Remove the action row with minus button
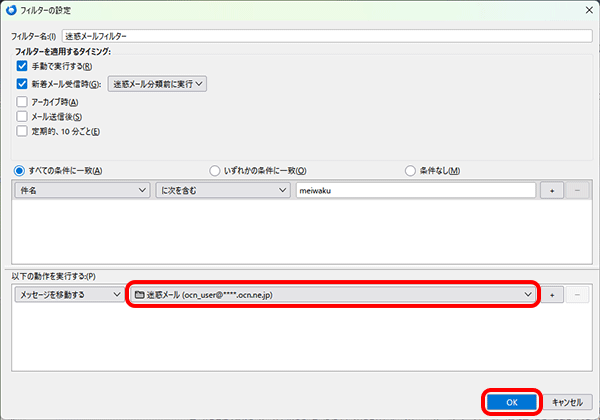The width and height of the screenshot is (600, 420). coord(578,295)
